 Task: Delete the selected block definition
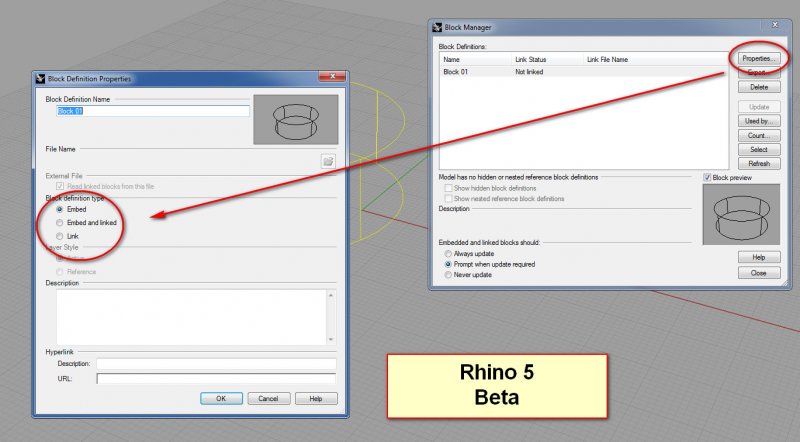coord(759,87)
